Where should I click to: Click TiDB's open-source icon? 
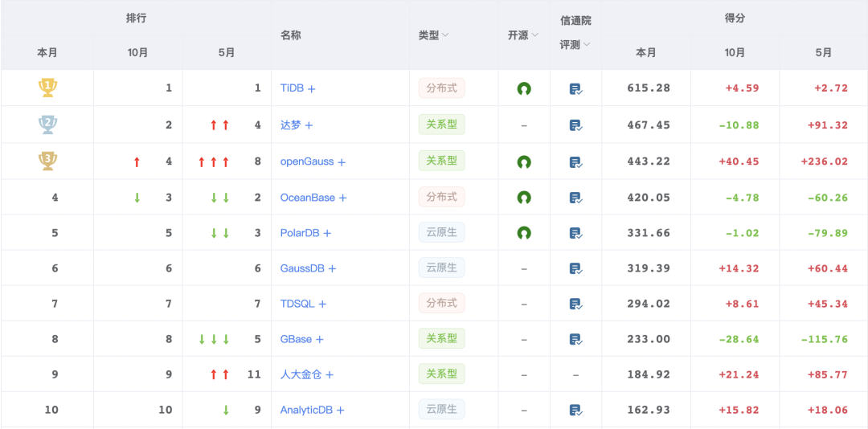[524, 88]
